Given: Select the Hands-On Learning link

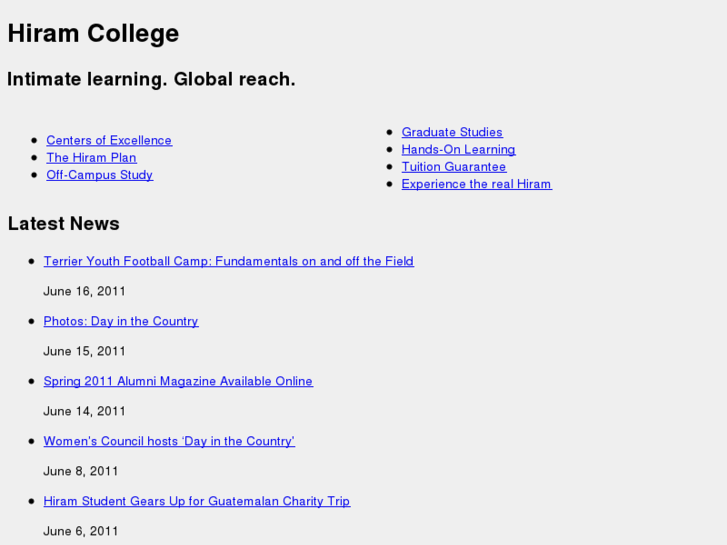Looking at the screenshot, I should 458,150.
